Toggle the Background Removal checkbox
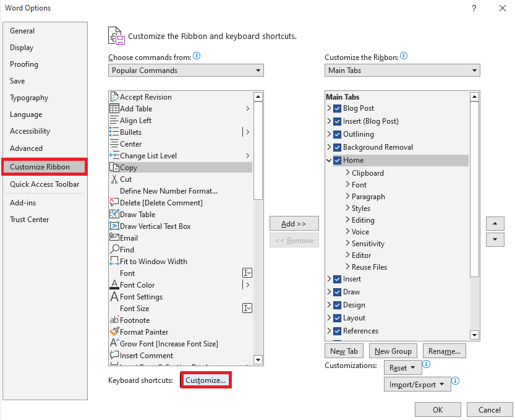The height and width of the screenshot is (420, 515). [337, 147]
